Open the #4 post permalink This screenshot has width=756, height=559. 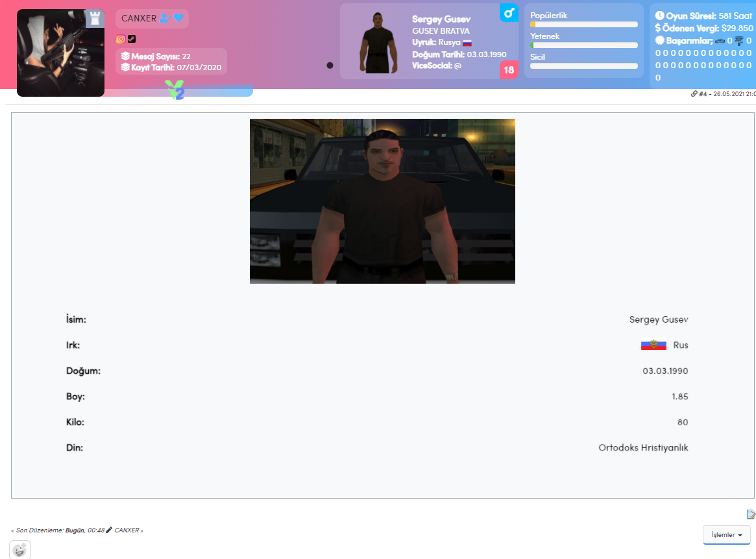(x=703, y=93)
